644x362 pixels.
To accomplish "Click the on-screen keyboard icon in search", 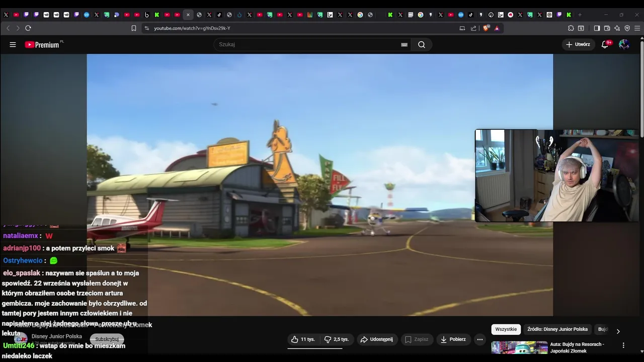I will (x=404, y=44).
